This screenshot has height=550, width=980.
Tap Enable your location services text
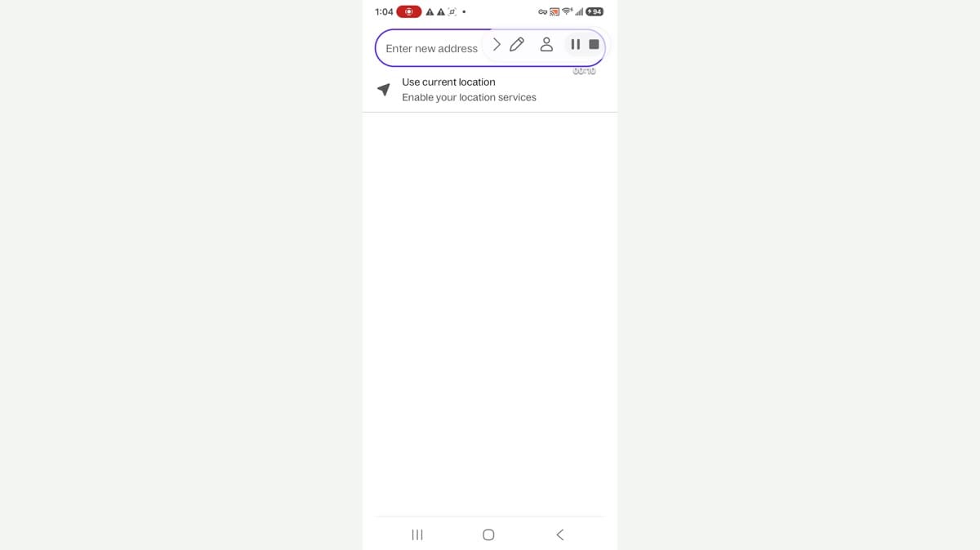pyautogui.click(x=469, y=97)
